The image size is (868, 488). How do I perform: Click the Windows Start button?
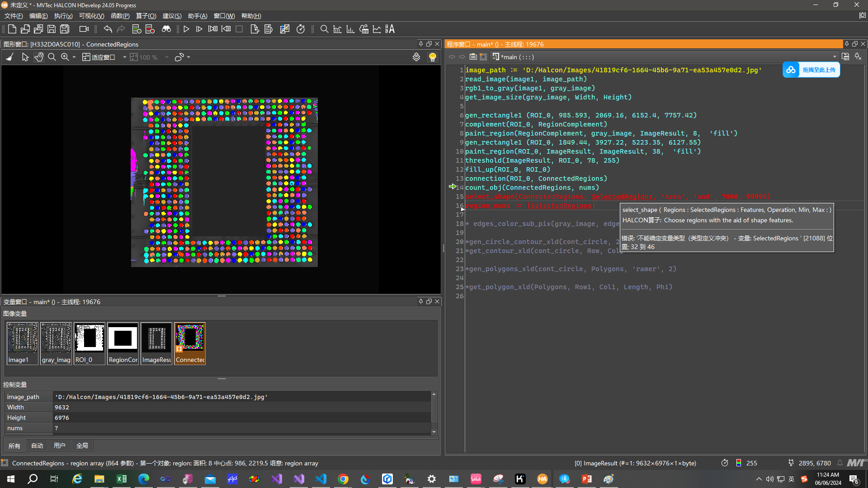point(11,479)
